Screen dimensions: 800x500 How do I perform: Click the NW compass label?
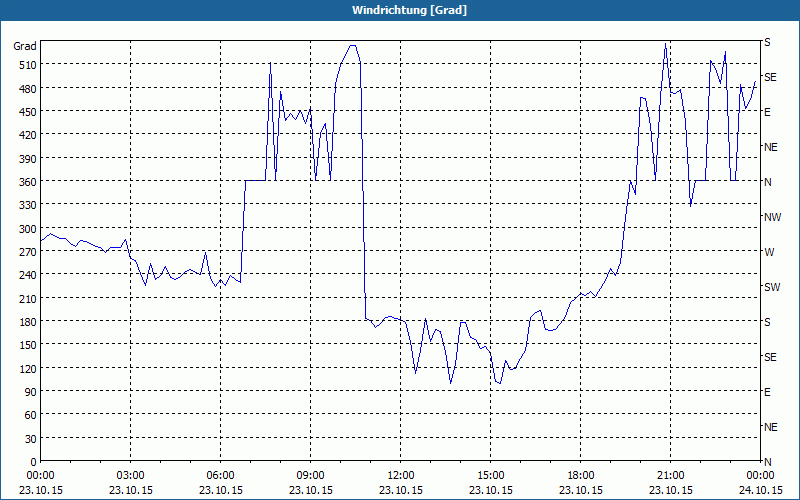coord(772,217)
